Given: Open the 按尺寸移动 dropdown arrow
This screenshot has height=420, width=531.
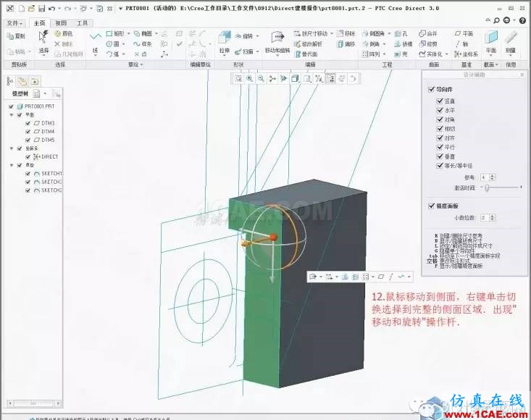Looking at the screenshot, I should (332, 33).
